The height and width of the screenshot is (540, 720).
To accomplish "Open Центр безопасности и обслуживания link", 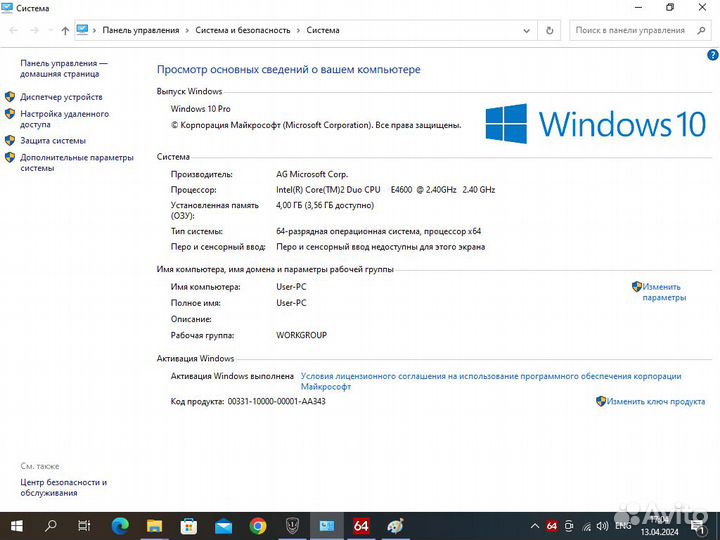I will pos(63,487).
